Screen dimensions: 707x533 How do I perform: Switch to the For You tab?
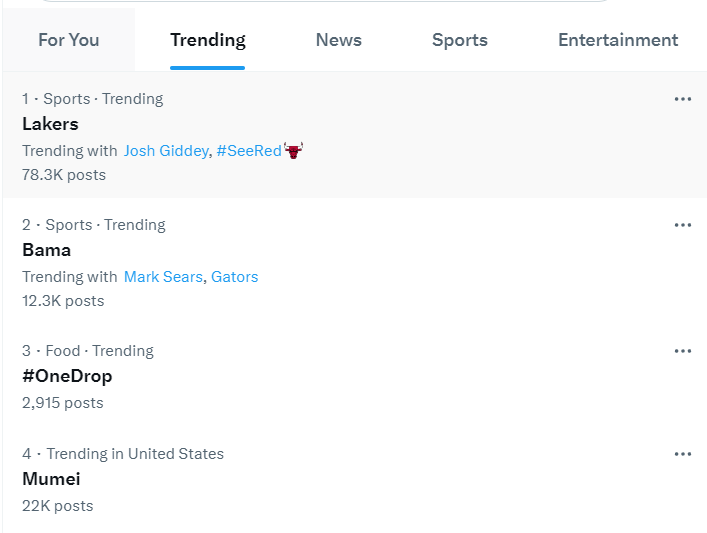click(x=69, y=40)
